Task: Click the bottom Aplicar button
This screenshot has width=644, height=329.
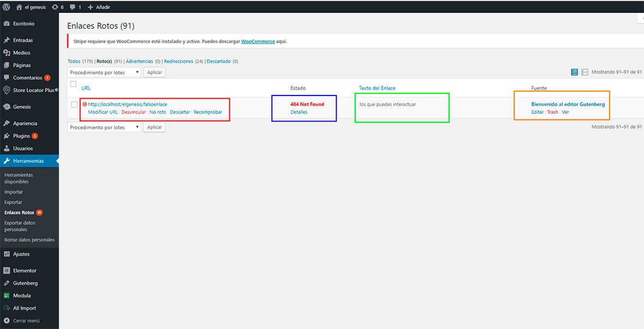Action: [154, 127]
